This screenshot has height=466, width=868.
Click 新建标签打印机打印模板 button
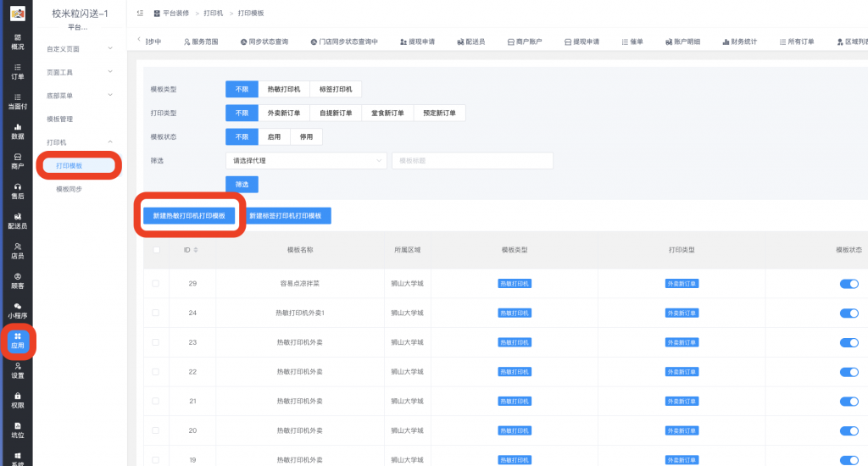tap(285, 216)
